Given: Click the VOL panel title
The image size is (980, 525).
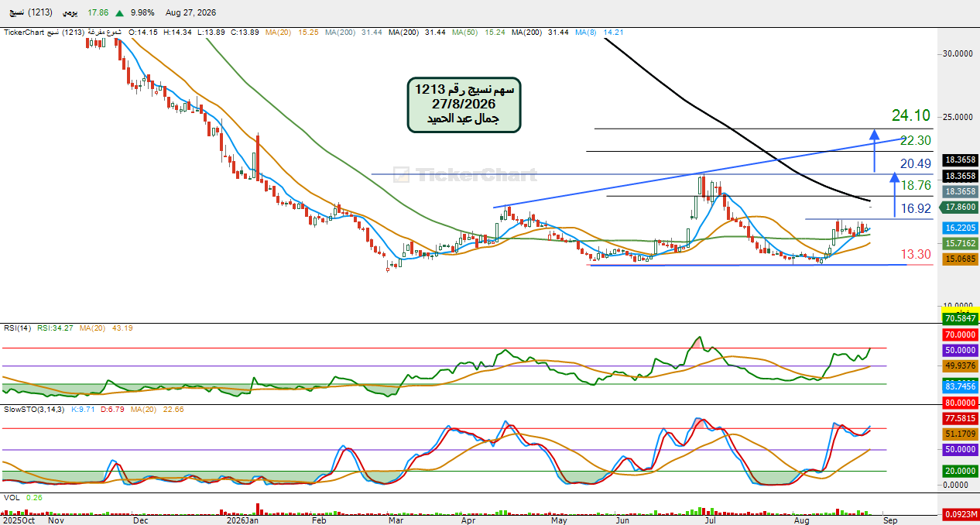Looking at the screenshot, I should (12, 497).
